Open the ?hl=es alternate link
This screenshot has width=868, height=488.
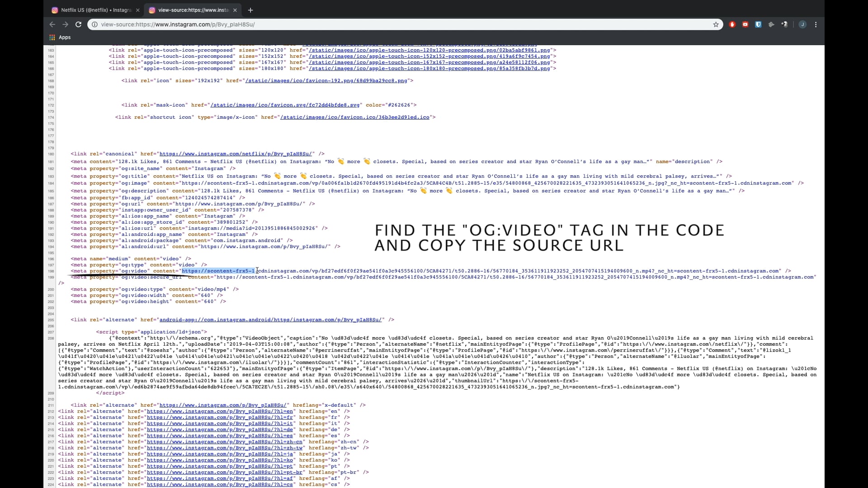pos(221,436)
